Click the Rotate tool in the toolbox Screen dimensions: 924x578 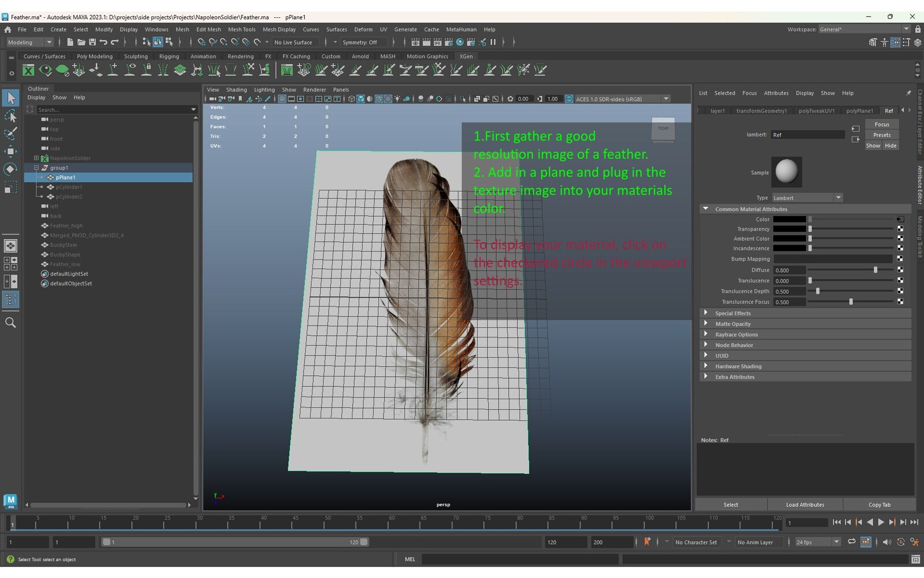coord(10,169)
